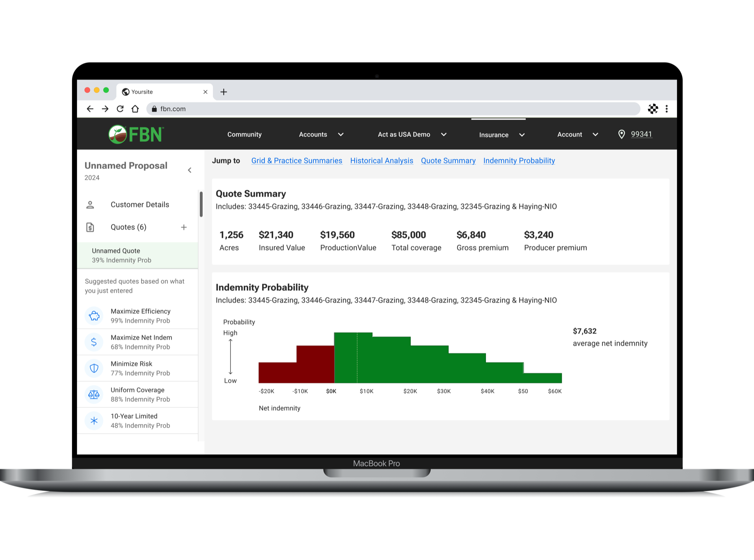Jump to Quote Summary link
Image resolution: width=754 pixels, height=560 pixels.
click(448, 161)
